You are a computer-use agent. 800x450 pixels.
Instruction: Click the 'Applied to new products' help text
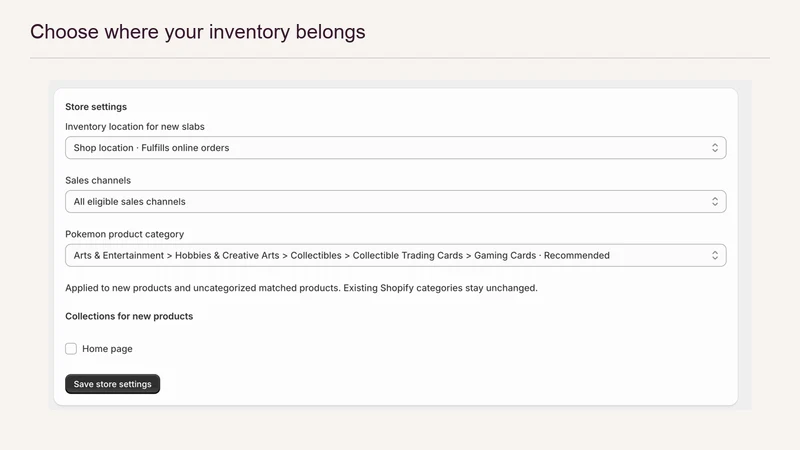coord(302,288)
